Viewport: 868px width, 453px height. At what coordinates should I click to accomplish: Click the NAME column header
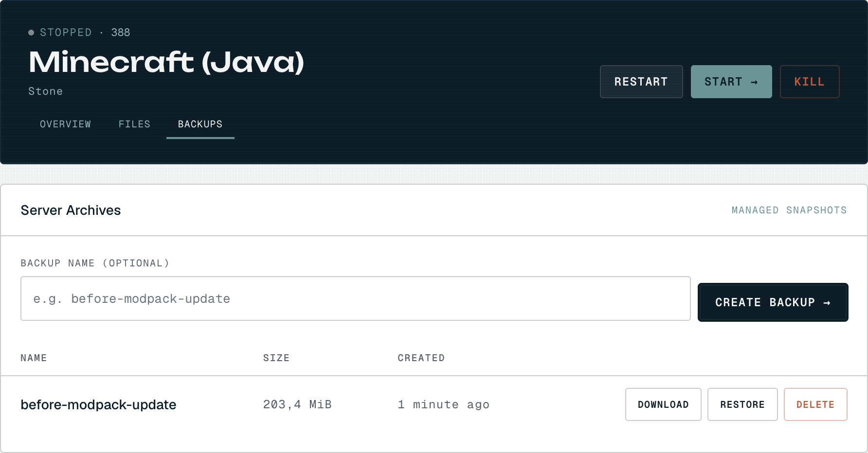tap(34, 358)
